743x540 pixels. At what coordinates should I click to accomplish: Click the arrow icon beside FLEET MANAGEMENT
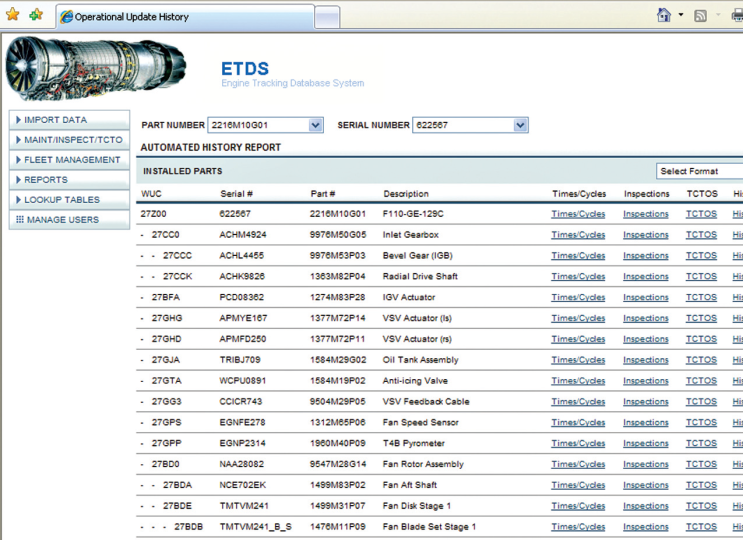18,160
